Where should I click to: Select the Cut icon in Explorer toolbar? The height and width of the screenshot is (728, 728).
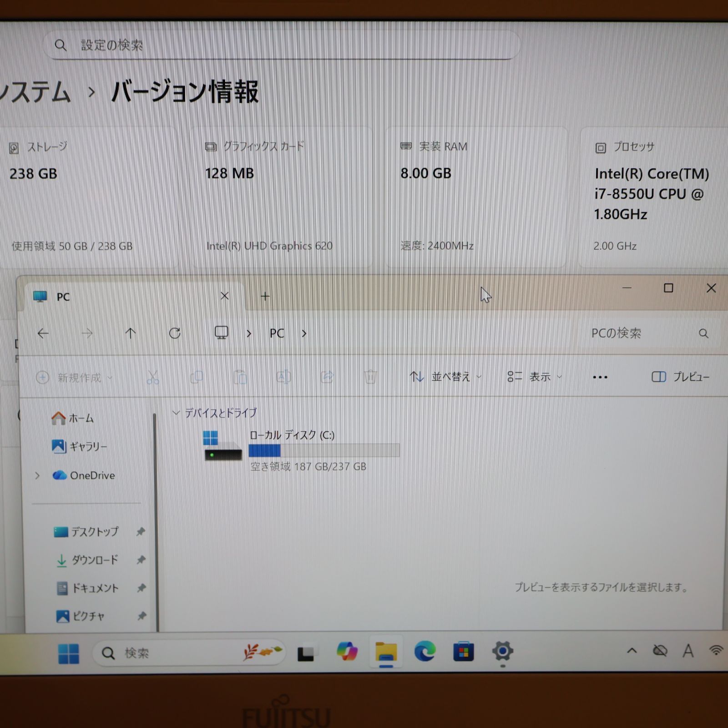[x=153, y=377]
